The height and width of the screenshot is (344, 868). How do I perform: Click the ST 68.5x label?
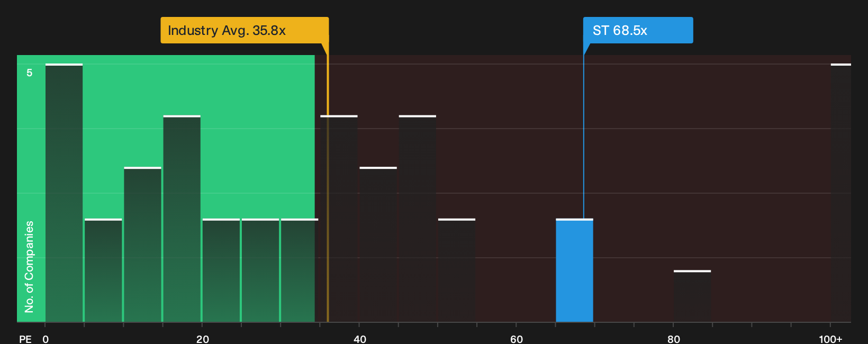638,30
